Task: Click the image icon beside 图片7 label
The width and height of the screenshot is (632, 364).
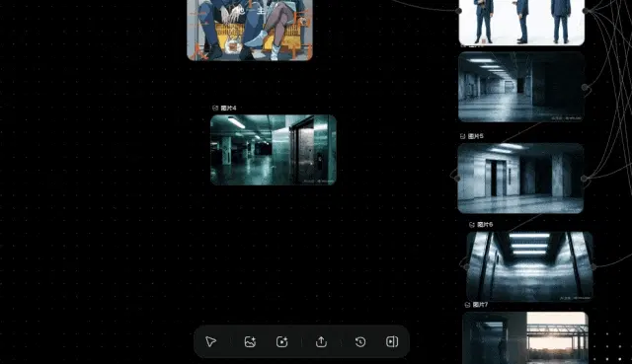Action: click(x=467, y=305)
